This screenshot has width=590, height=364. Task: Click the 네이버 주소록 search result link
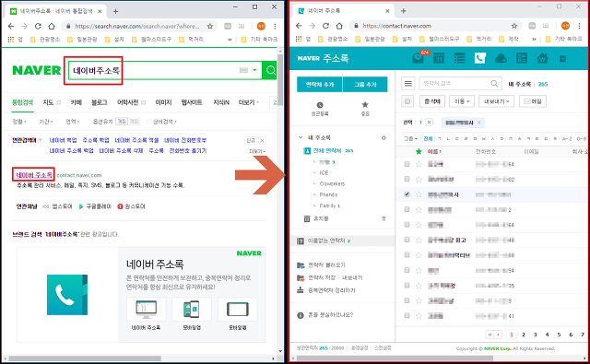34,175
